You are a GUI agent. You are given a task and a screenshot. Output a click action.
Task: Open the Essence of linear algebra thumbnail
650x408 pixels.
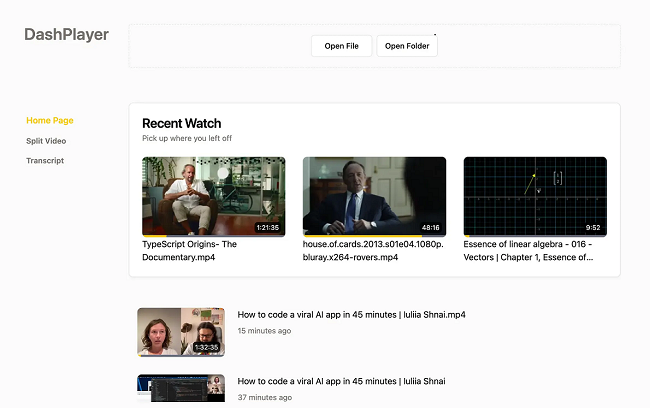[x=534, y=195]
